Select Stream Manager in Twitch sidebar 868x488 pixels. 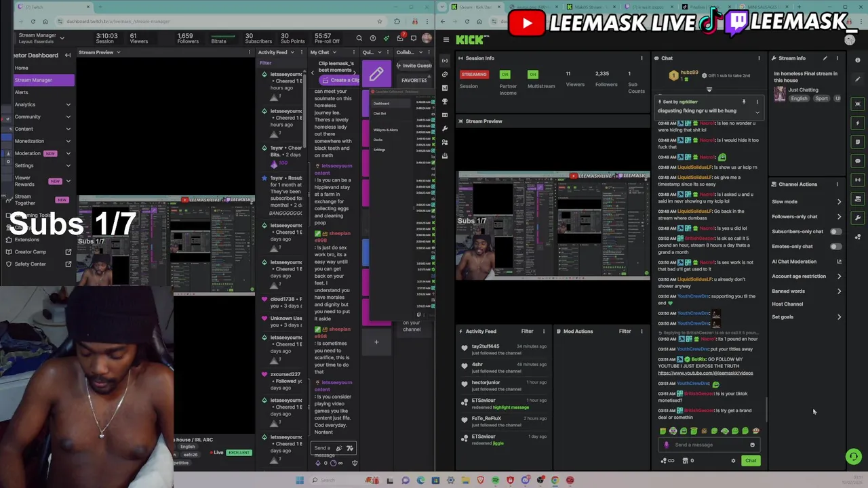point(43,80)
